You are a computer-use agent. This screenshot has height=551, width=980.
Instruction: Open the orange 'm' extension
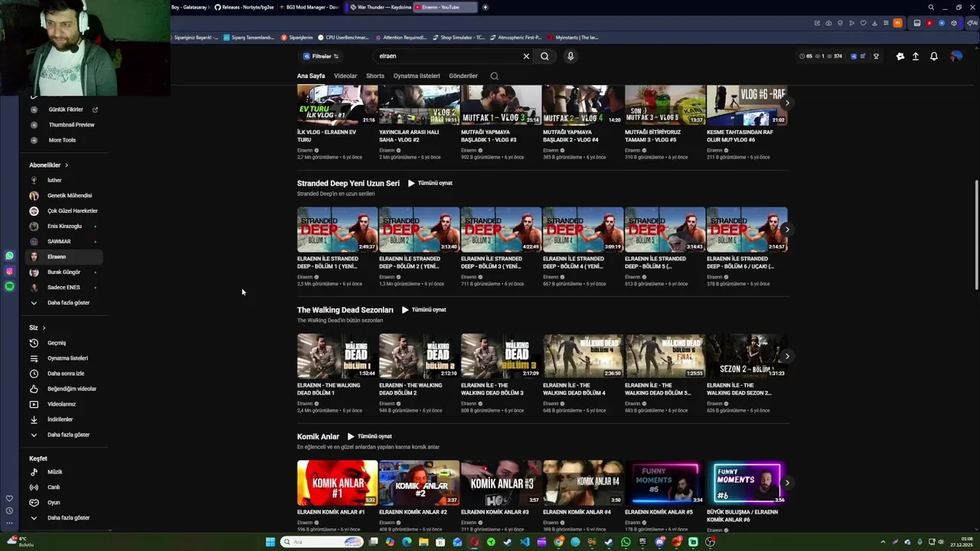tap(897, 23)
